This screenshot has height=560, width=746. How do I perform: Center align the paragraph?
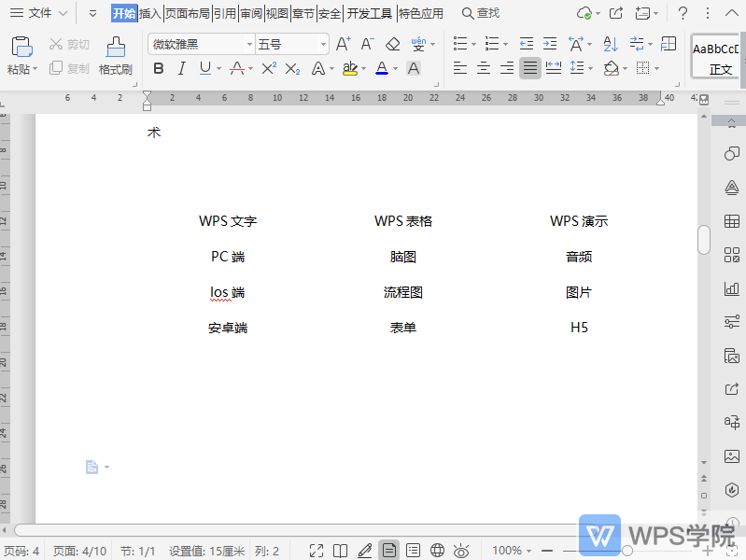484,68
